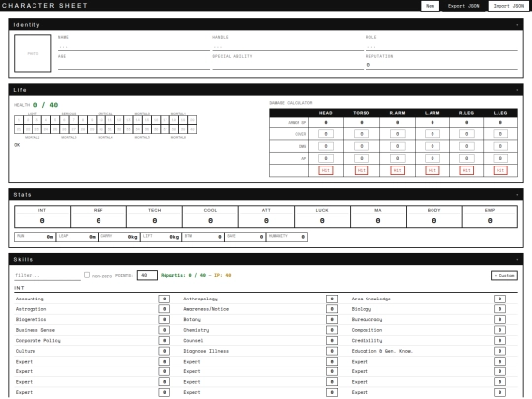Click the New button in header
The image size is (532, 399).
click(430, 6)
